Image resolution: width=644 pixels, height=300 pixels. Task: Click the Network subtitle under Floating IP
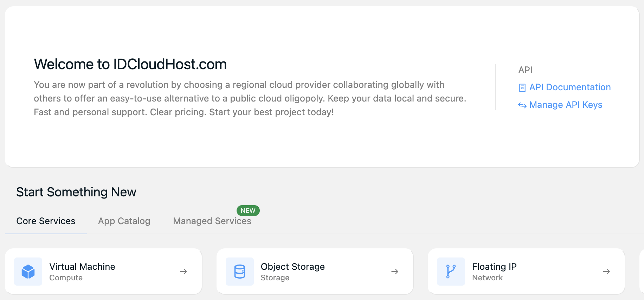[x=487, y=278]
